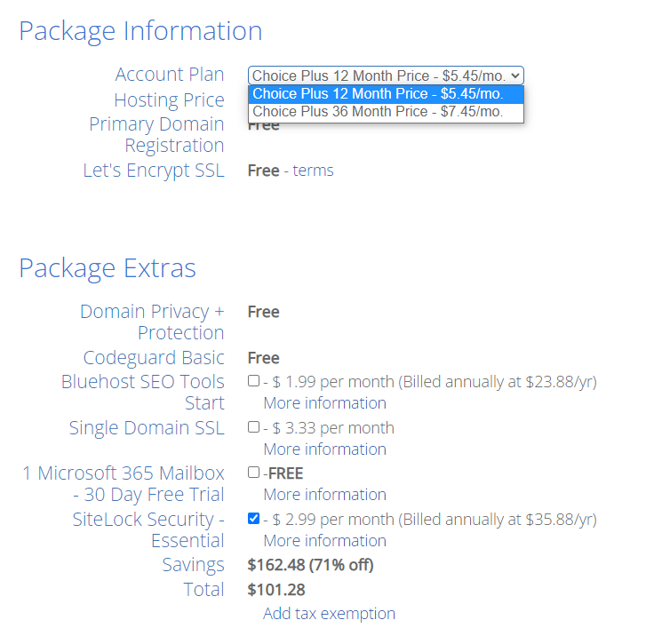
Task: Open the Let's Encrypt SSL terms link
Action: pos(313,171)
